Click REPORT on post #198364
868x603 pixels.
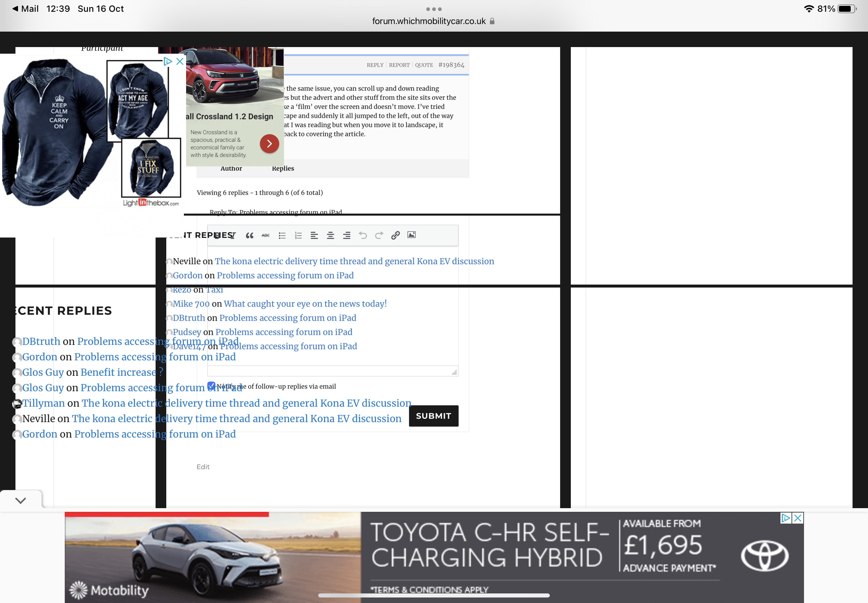tap(399, 65)
